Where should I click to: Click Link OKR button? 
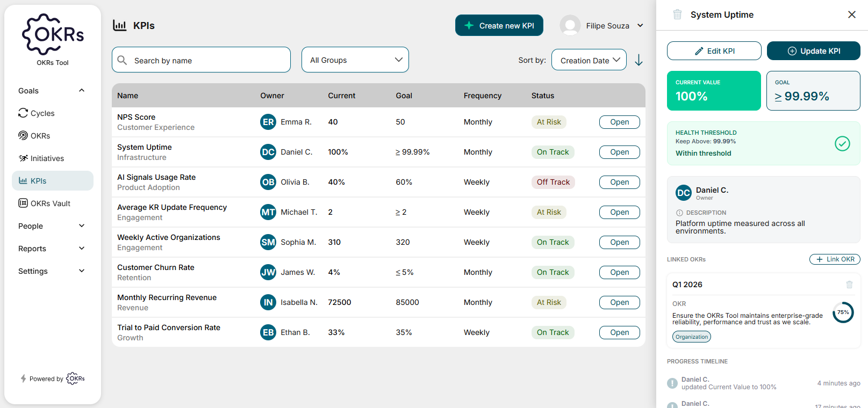pyautogui.click(x=835, y=259)
